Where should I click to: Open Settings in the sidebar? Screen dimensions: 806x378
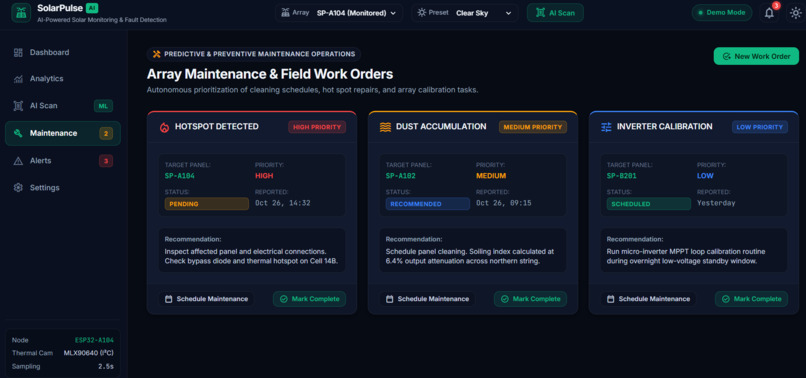point(63,188)
